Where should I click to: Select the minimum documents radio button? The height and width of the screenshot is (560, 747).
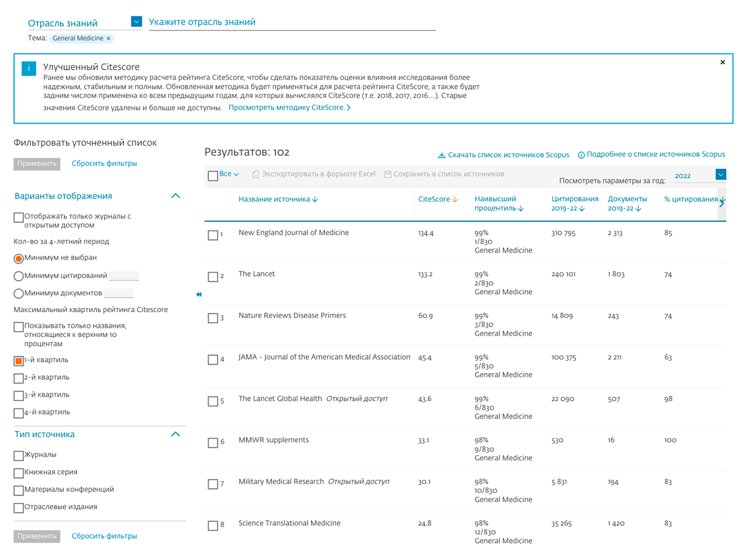click(19, 293)
